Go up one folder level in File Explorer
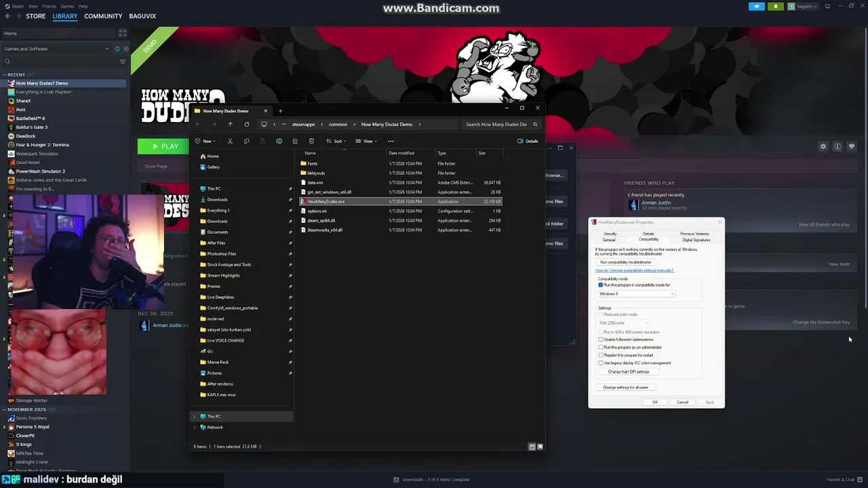This screenshot has height=488, width=868. (231, 124)
